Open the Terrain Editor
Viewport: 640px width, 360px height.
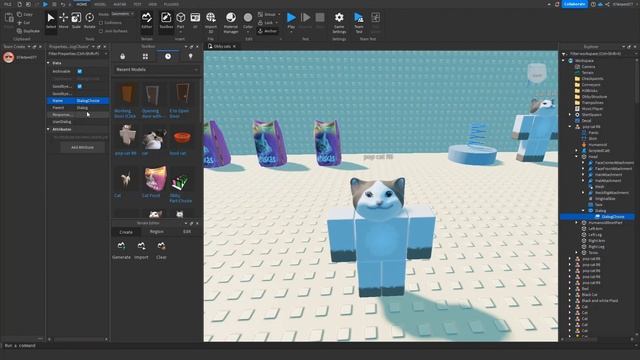pos(147,21)
